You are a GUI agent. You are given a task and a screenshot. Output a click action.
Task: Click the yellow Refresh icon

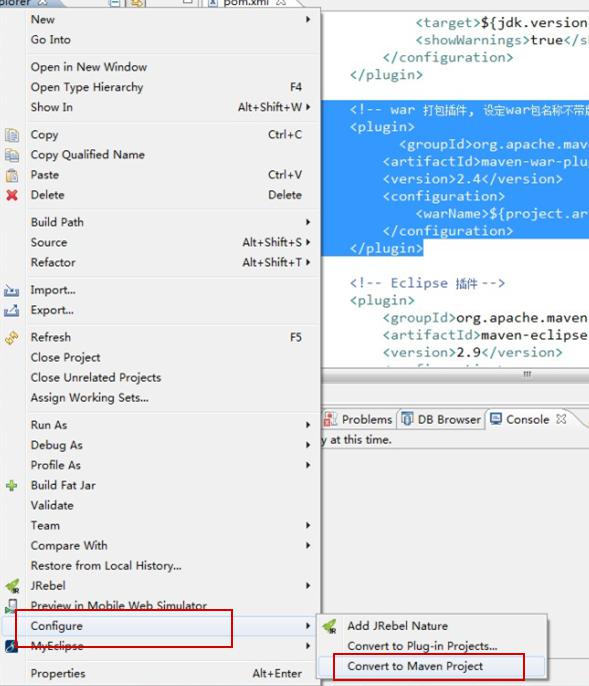12,337
